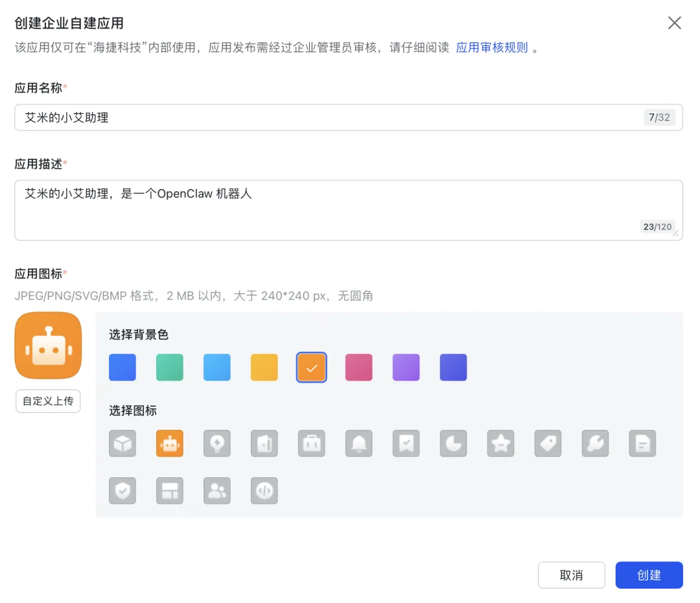Select the green background color
This screenshot has width=700, height=603.
(x=170, y=368)
